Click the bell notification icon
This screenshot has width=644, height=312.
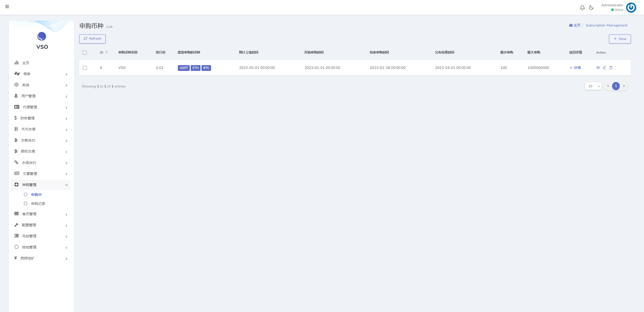pos(582,7)
